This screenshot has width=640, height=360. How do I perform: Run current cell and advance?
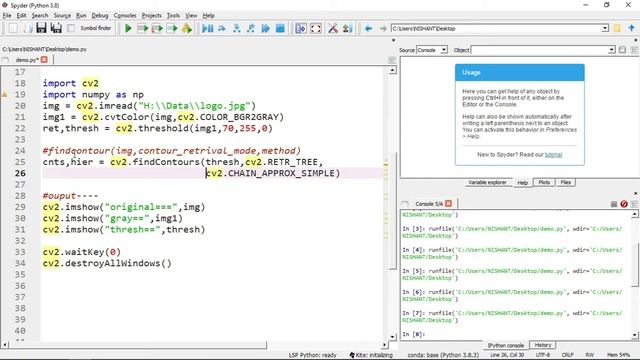[x=157, y=29]
